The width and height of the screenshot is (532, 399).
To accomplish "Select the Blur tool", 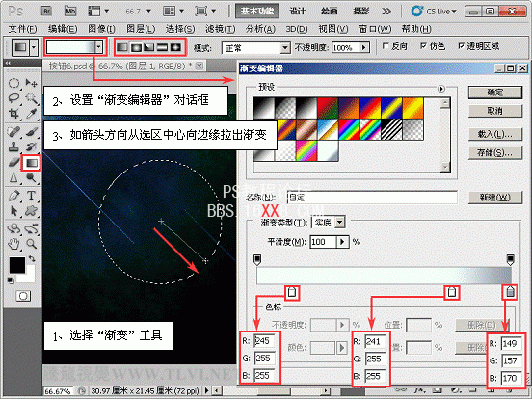I will click(13, 177).
